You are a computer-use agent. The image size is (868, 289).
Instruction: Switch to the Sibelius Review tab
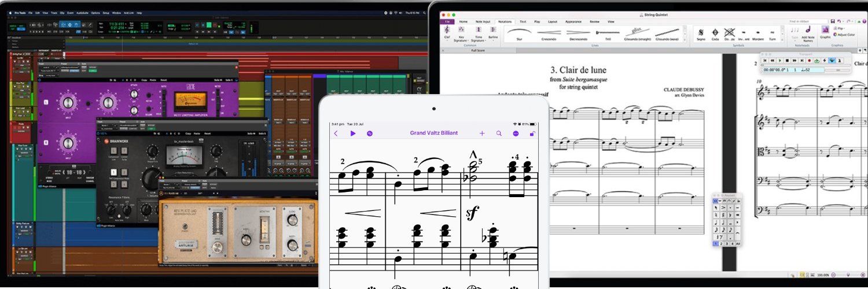(x=594, y=22)
